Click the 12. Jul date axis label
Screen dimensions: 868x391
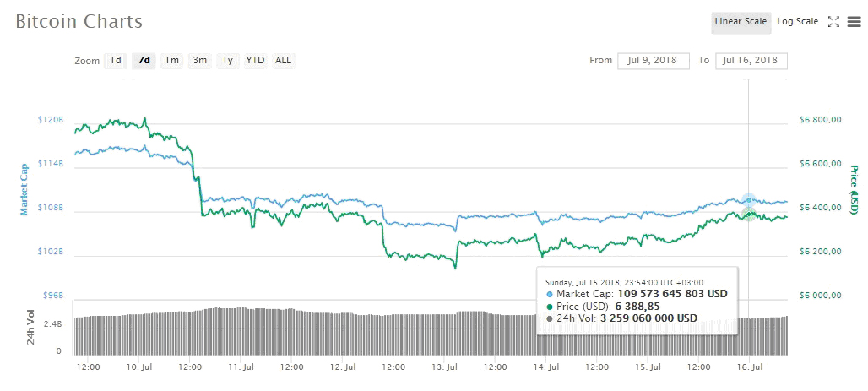click(343, 367)
